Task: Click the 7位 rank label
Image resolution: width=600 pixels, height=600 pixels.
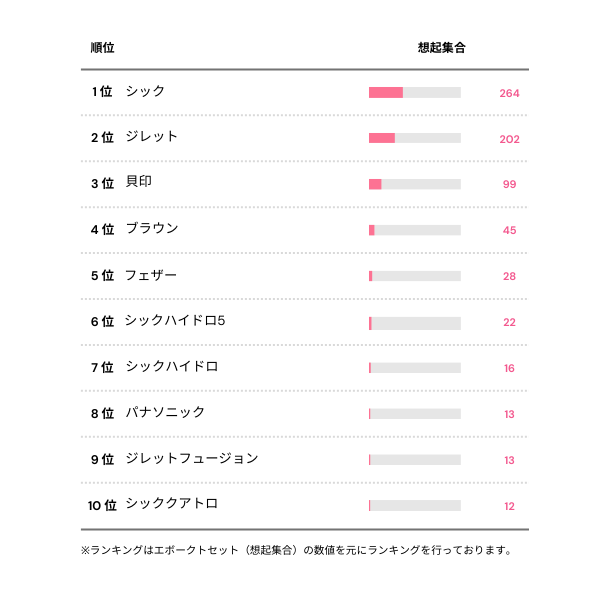Action: 102,367
